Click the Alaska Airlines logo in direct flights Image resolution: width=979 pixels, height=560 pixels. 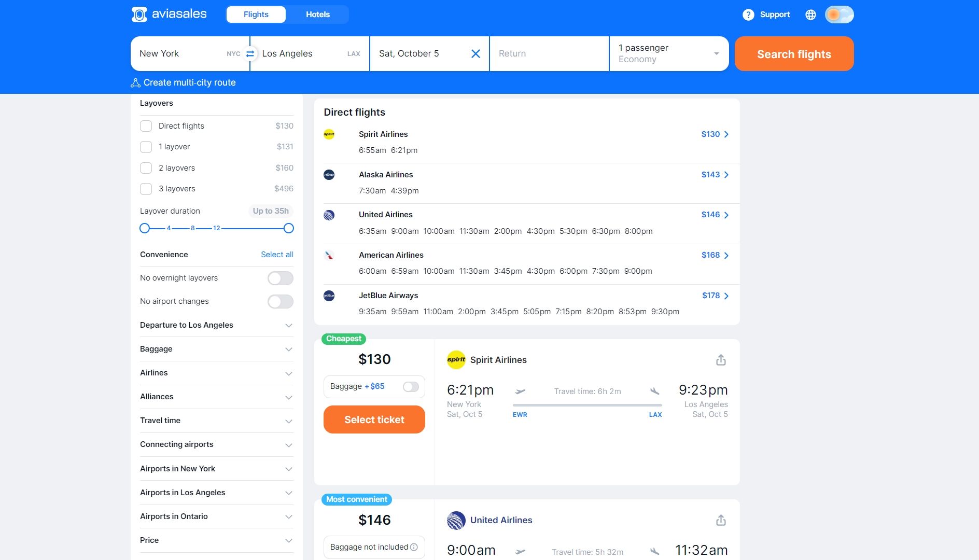tap(329, 175)
